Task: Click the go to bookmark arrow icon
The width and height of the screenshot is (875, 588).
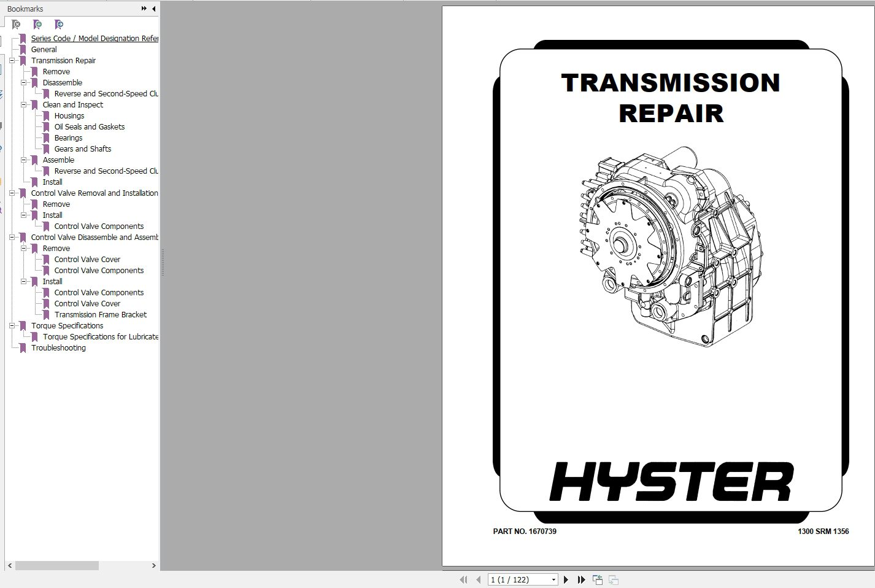Action: point(59,25)
